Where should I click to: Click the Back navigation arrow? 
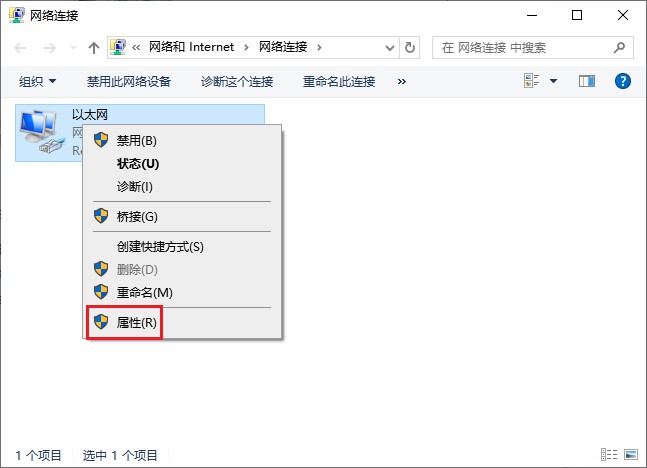tap(20, 48)
